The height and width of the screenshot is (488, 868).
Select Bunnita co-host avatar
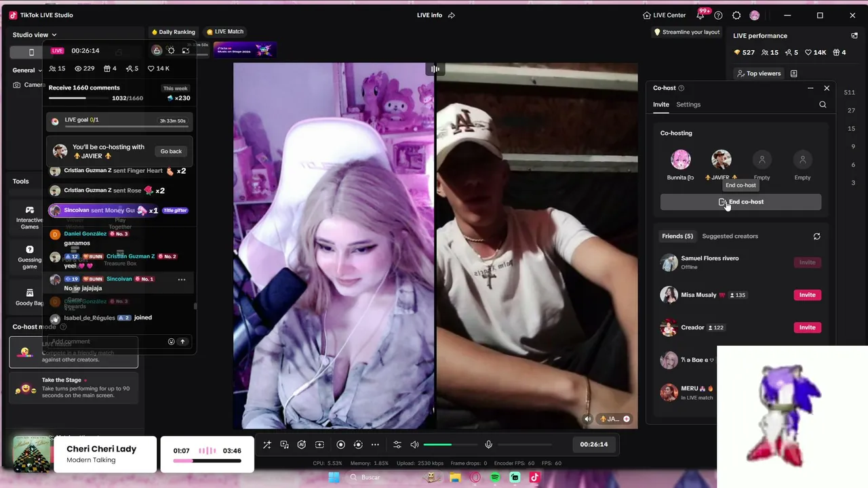pos(681,160)
